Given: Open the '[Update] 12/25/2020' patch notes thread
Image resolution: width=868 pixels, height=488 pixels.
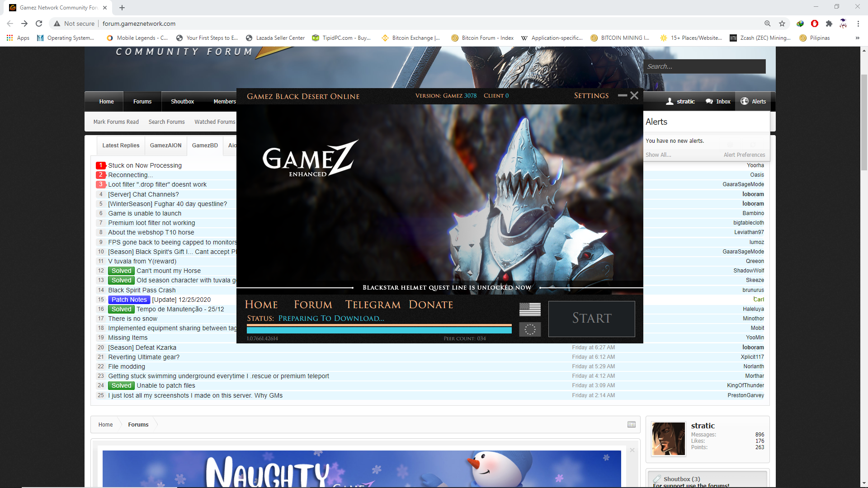Looking at the screenshot, I should pyautogui.click(x=181, y=300).
